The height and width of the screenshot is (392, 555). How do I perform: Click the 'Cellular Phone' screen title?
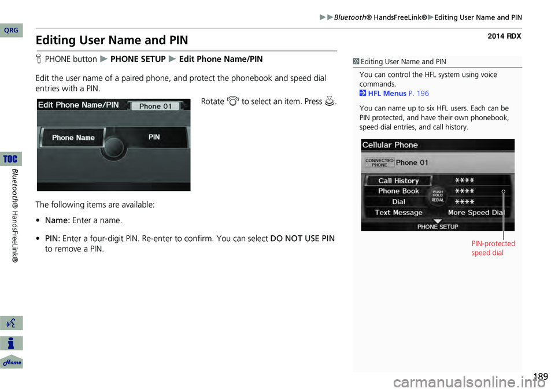point(390,145)
